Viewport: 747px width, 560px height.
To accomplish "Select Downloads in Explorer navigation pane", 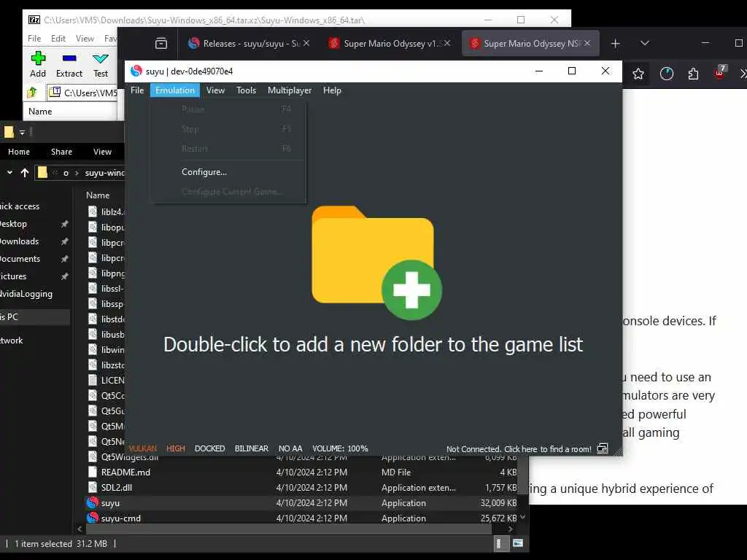I will click(x=19, y=241).
